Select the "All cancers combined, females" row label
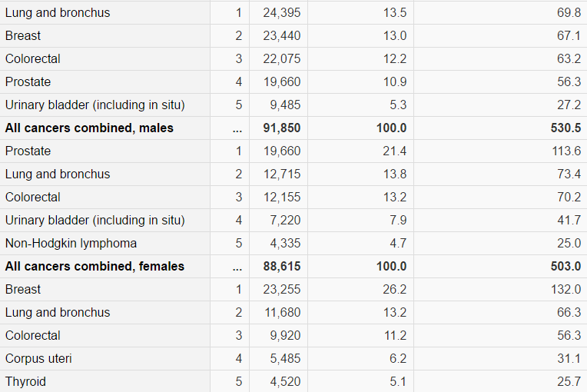The image size is (587, 392). click(95, 267)
